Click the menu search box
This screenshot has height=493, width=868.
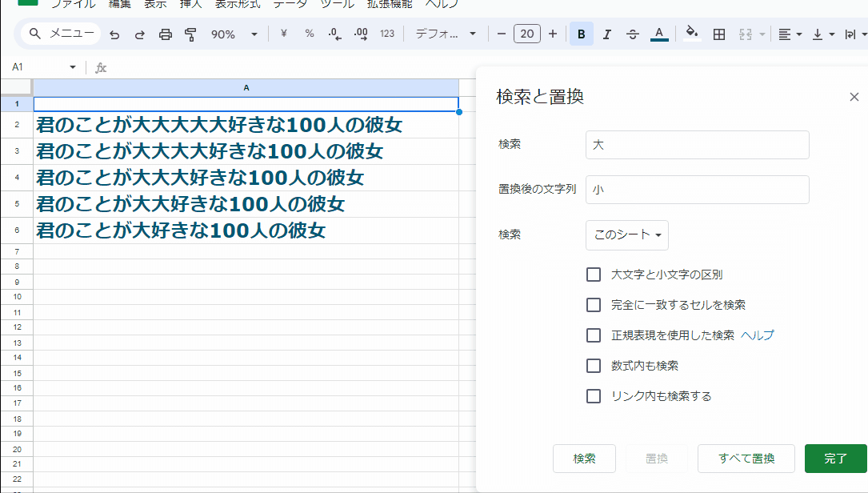[x=61, y=34]
